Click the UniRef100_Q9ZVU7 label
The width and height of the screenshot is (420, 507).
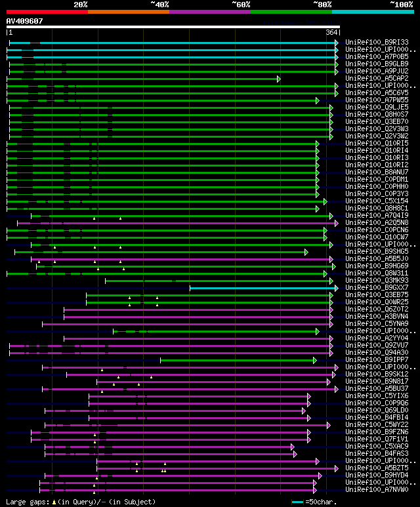click(x=377, y=346)
